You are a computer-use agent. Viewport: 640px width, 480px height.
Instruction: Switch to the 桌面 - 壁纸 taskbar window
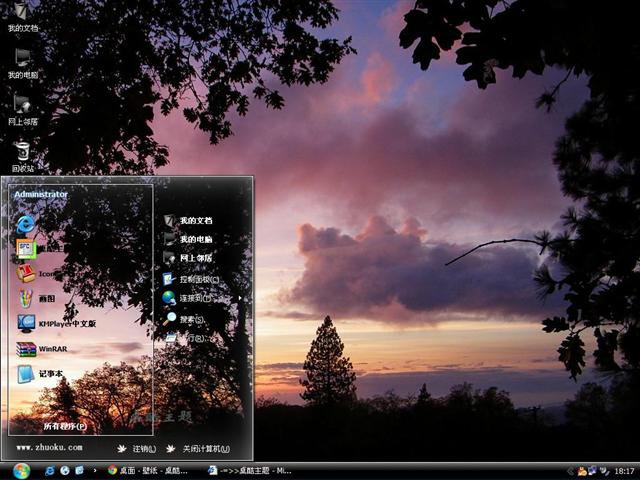click(148, 470)
